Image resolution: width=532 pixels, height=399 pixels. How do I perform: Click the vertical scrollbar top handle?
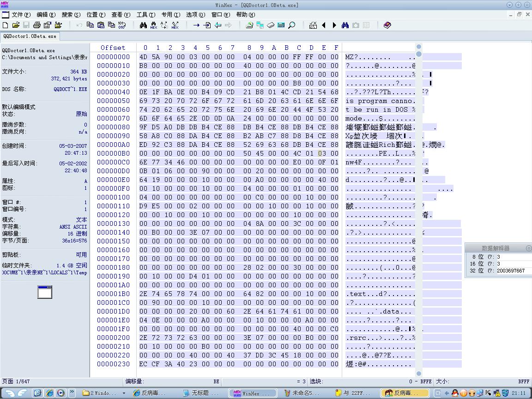[419, 47]
